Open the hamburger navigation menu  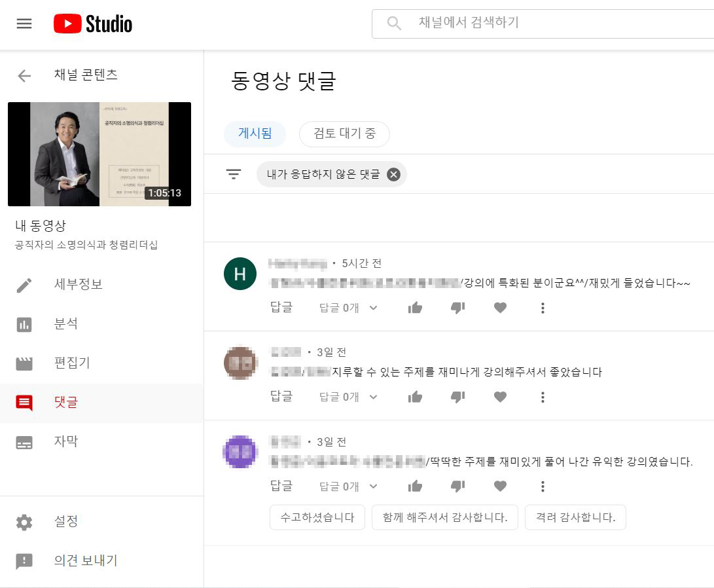(x=24, y=24)
